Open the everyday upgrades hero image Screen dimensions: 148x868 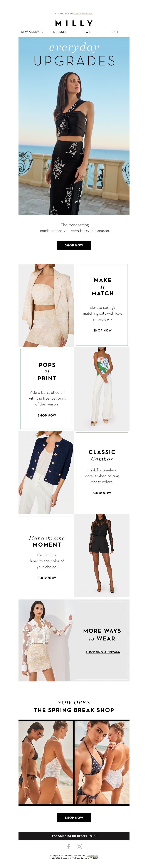pos(74,126)
